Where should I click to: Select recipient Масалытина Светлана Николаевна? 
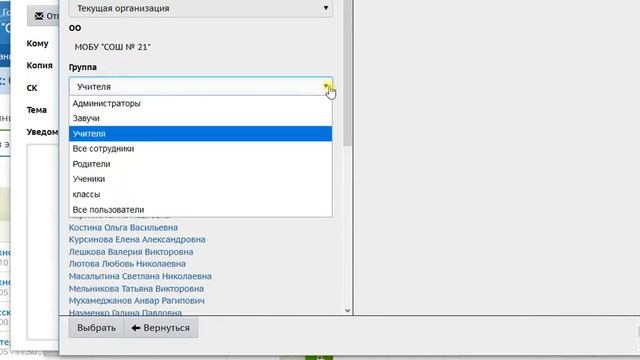[140, 276]
